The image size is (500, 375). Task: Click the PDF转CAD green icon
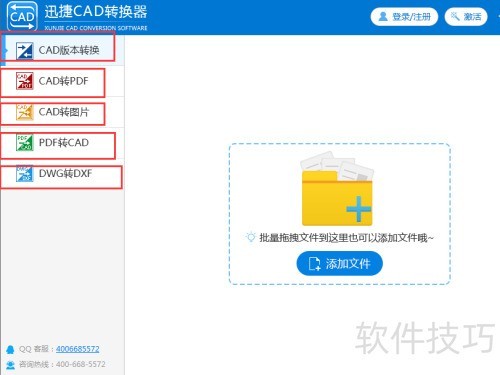[25, 143]
